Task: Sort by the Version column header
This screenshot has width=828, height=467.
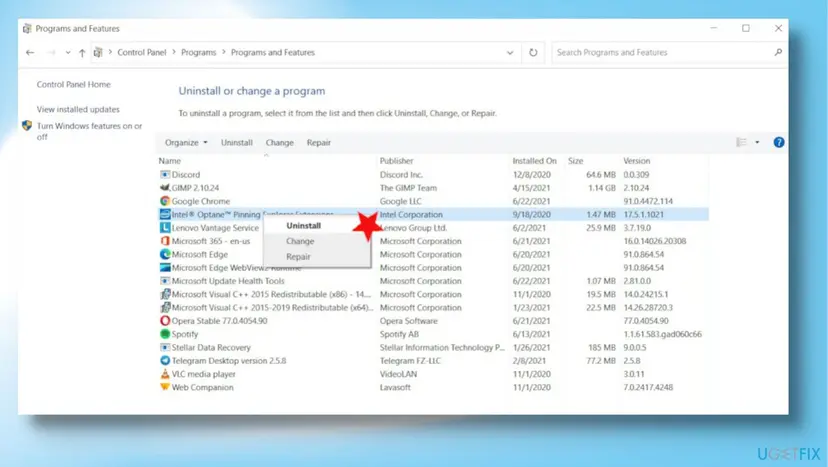Action: [636, 161]
